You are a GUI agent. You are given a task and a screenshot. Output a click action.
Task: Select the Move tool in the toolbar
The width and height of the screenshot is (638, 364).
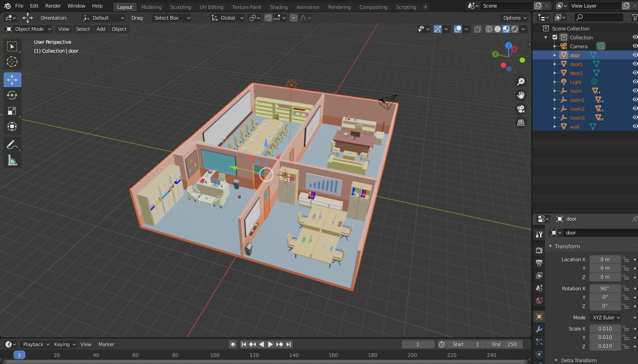[x=13, y=79]
